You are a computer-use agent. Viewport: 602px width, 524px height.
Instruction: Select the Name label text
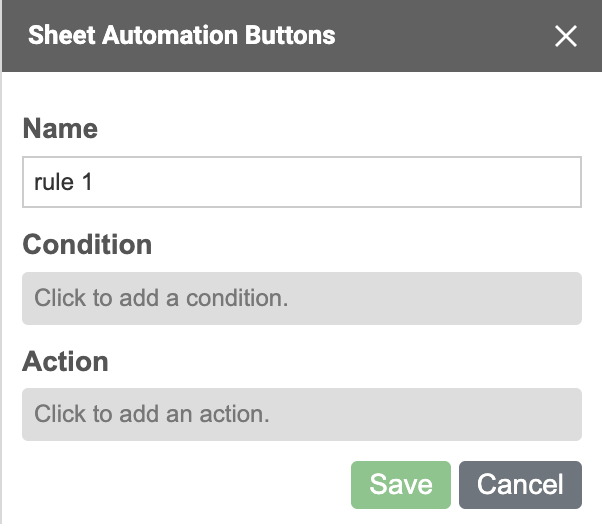[x=60, y=128]
